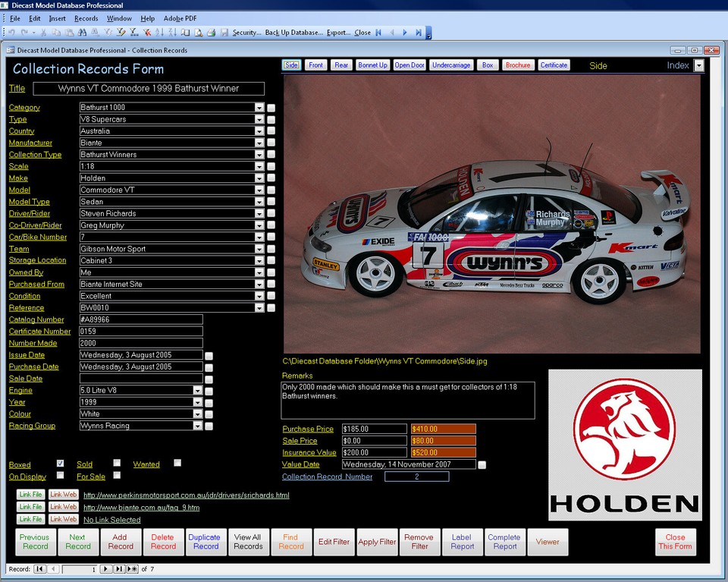
Task: Click the Find binoculars toolbar icon
Action: point(82,33)
